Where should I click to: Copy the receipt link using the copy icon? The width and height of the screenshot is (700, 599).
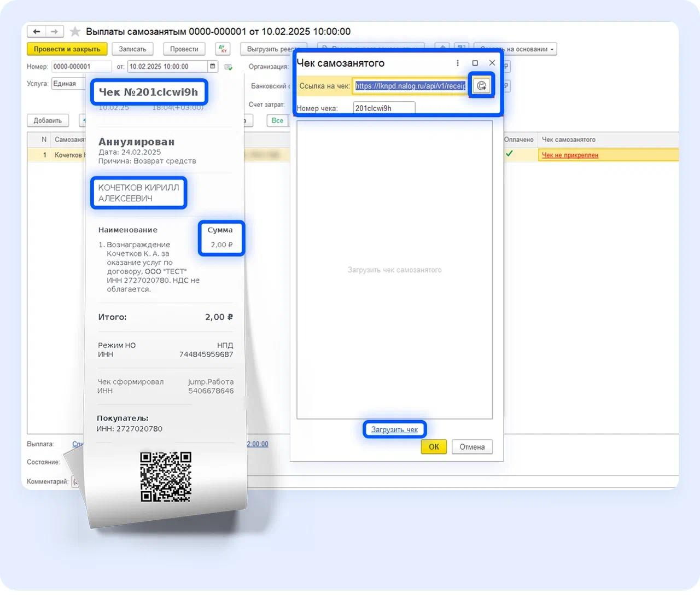click(481, 85)
